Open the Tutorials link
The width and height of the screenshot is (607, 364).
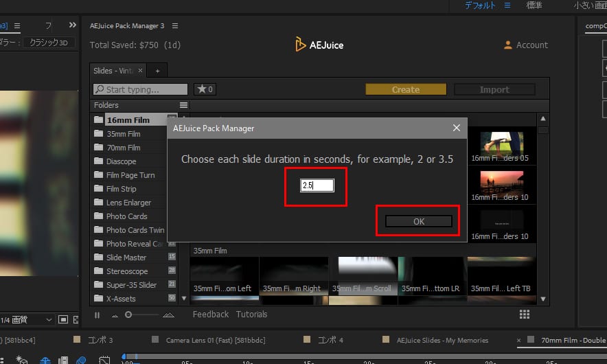click(251, 314)
